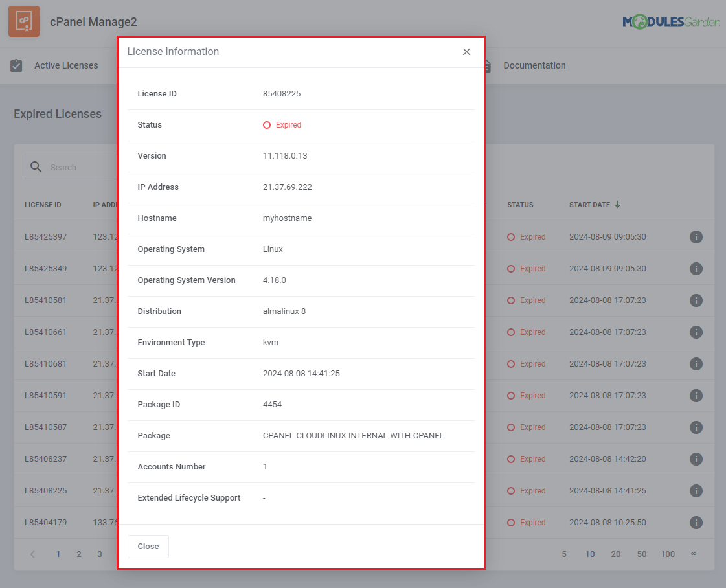Image resolution: width=726 pixels, height=588 pixels.
Task: Show info for license L85410681
Action: pyautogui.click(x=696, y=364)
